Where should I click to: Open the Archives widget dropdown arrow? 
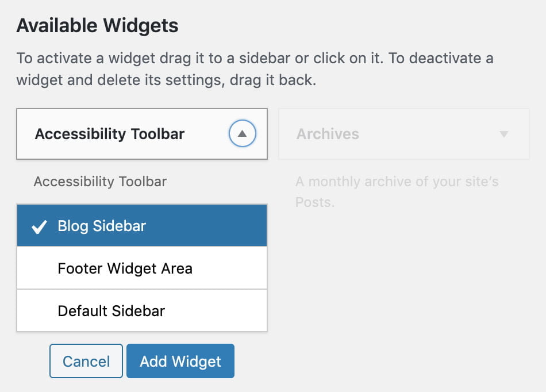pos(503,134)
